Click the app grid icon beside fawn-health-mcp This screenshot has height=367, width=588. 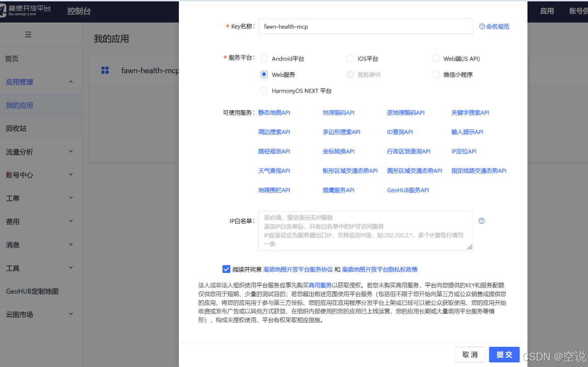point(105,70)
